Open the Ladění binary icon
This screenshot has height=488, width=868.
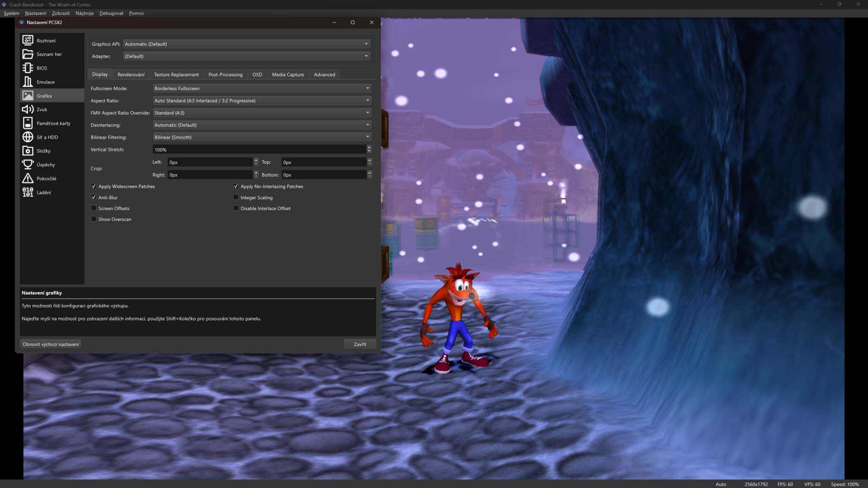[28, 192]
